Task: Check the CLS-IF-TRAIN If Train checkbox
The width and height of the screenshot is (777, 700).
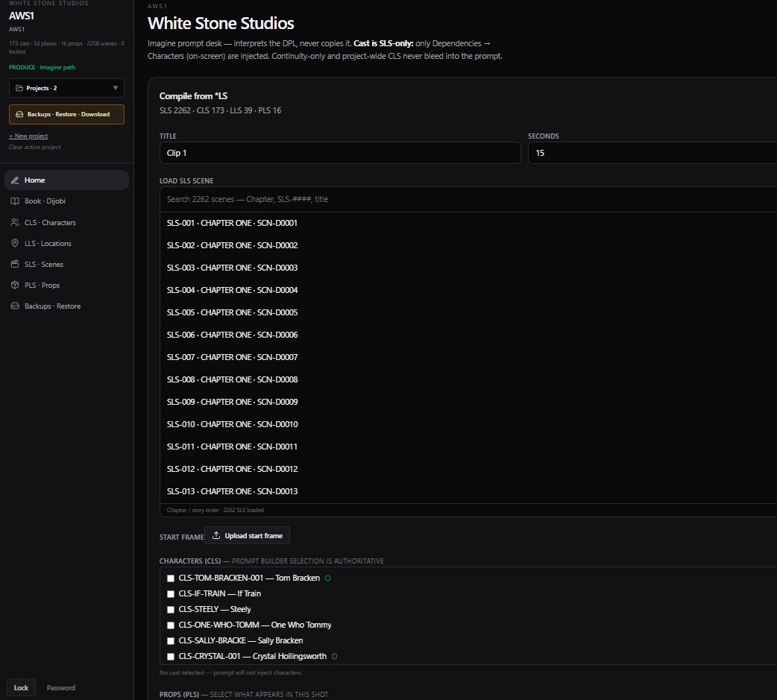Action: point(171,594)
